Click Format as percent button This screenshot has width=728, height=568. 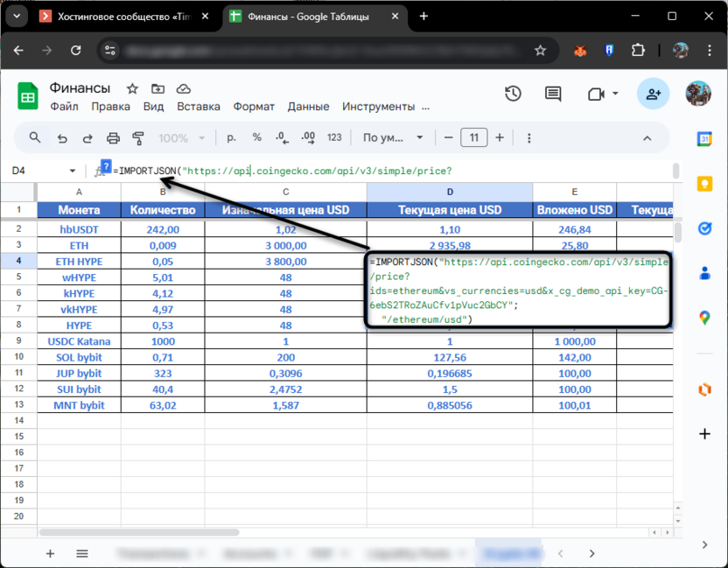256,137
